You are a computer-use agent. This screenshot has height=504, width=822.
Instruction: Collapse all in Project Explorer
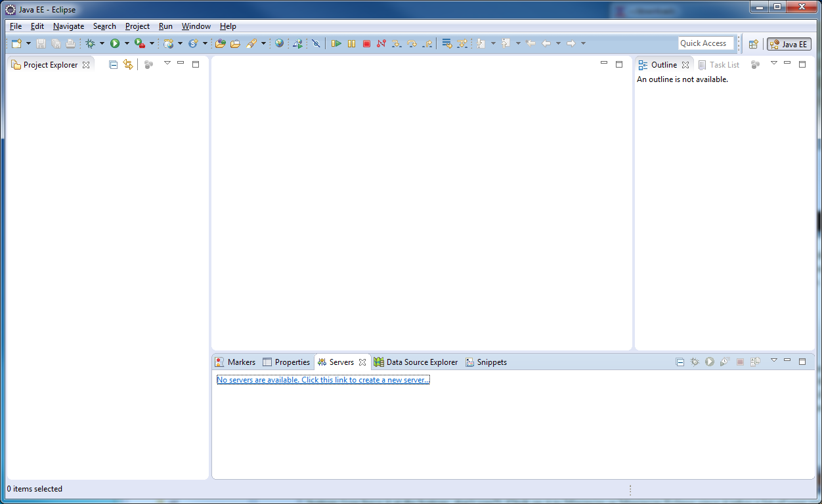point(113,64)
